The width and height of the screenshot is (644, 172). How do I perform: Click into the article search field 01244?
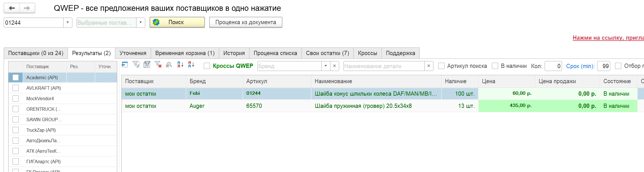click(x=33, y=22)
